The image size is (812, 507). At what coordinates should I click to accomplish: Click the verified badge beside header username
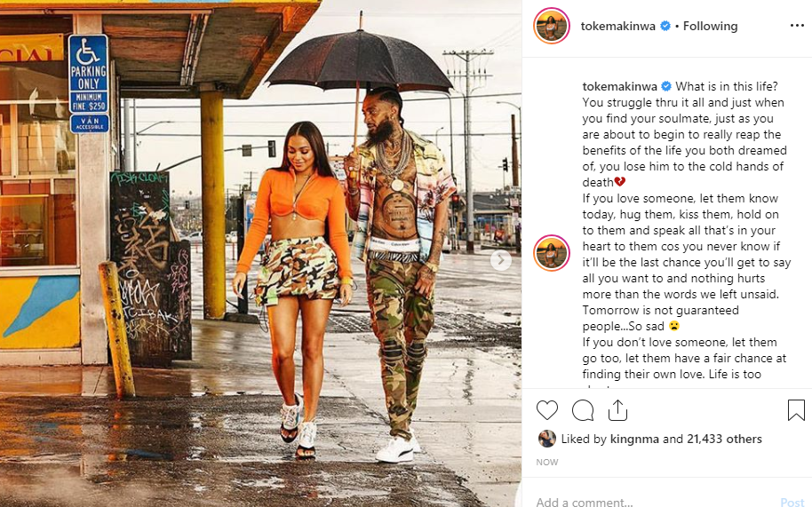click(x=665, y=26)
